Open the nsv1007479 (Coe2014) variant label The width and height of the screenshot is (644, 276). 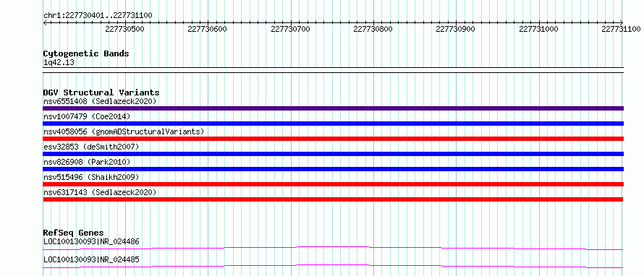coord(87,116)
